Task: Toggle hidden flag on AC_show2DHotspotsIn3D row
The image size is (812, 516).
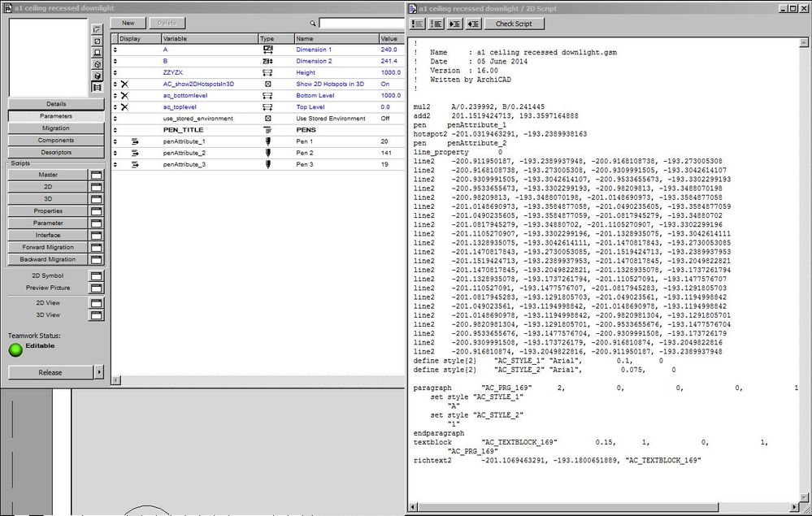Action: point(124,84)
